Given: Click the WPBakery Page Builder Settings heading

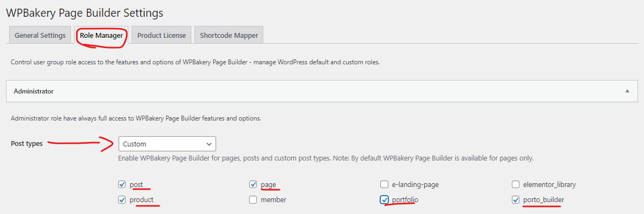Looking at the screenshot, I should [x=84, y=13].
